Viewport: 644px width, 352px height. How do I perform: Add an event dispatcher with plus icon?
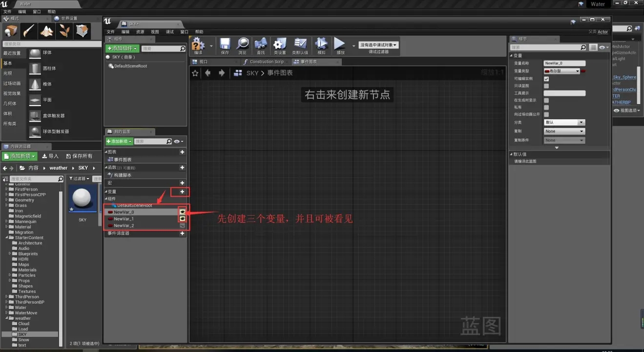click(182, 234)
